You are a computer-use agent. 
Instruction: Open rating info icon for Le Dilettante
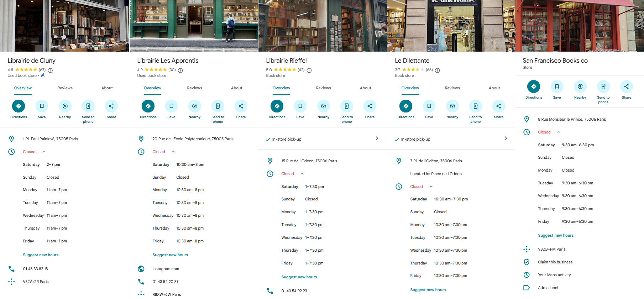coord(438,70)
